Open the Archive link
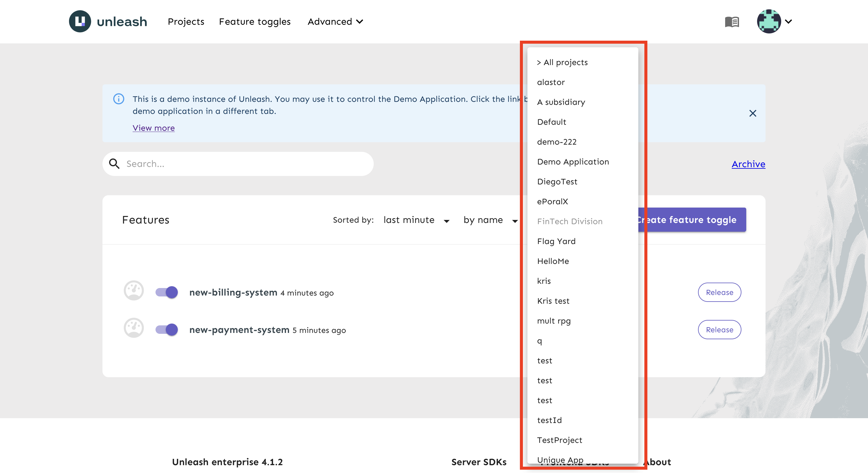This screenshot has width=868, height=473. click(x=748, y=164)
